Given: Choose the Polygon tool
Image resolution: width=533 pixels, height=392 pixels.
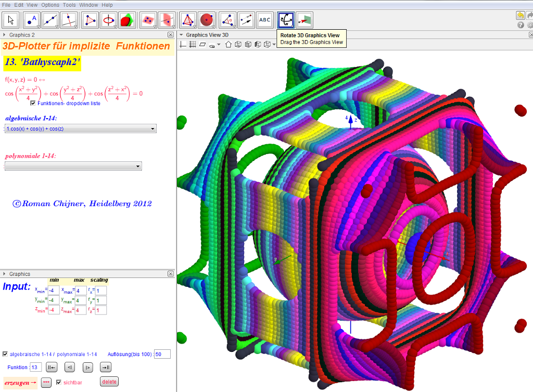Looking at the screenshot, I should click(91, 20).
